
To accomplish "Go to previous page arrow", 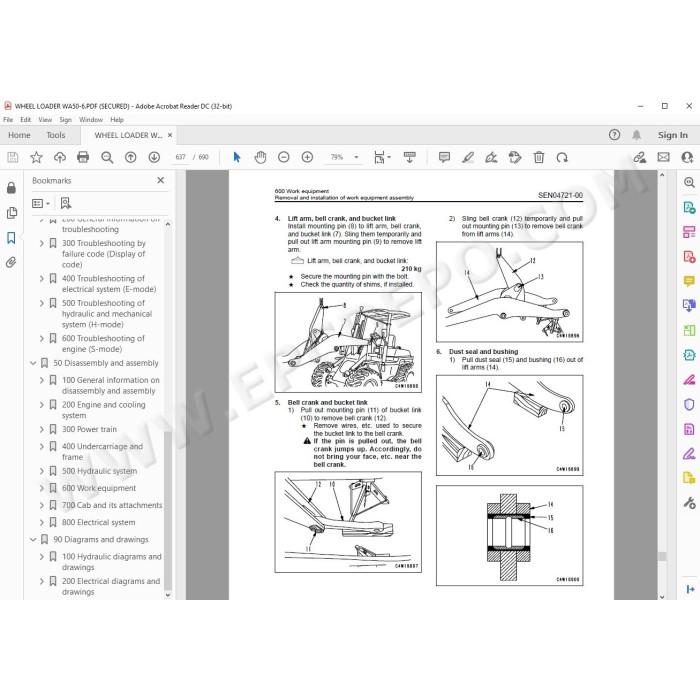I will (130, 157).
